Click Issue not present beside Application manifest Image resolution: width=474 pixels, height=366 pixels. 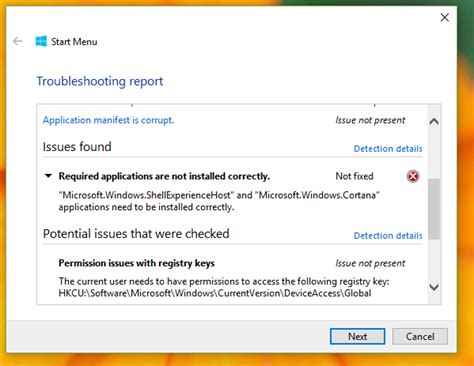370,120
